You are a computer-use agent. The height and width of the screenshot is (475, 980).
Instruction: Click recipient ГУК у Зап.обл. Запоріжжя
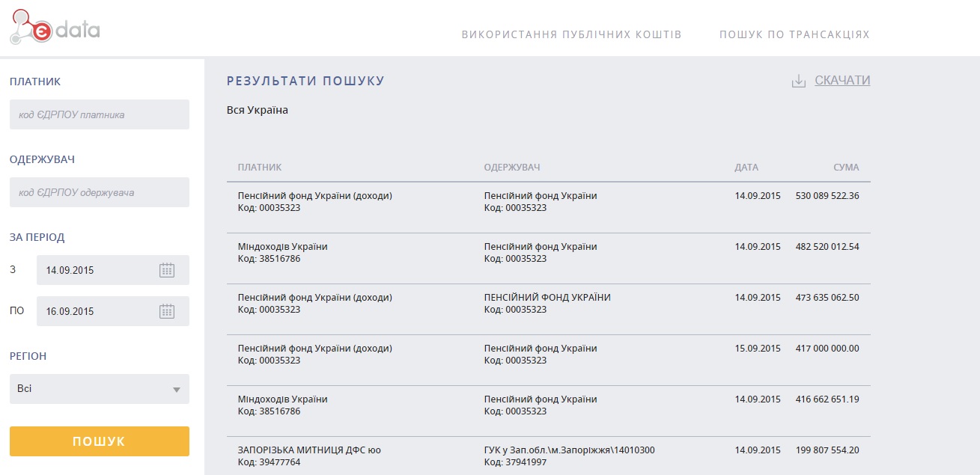pyautogui.click(x=570, y=450)
